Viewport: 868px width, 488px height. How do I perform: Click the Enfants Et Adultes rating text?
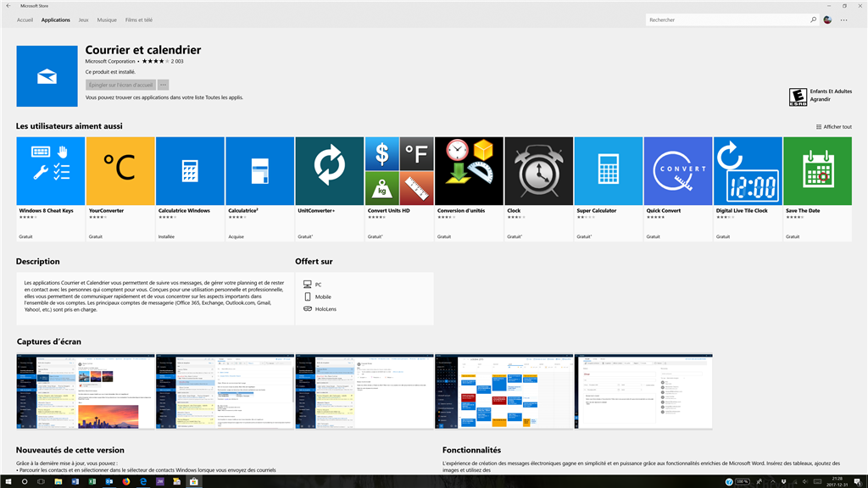coord(831,91)
